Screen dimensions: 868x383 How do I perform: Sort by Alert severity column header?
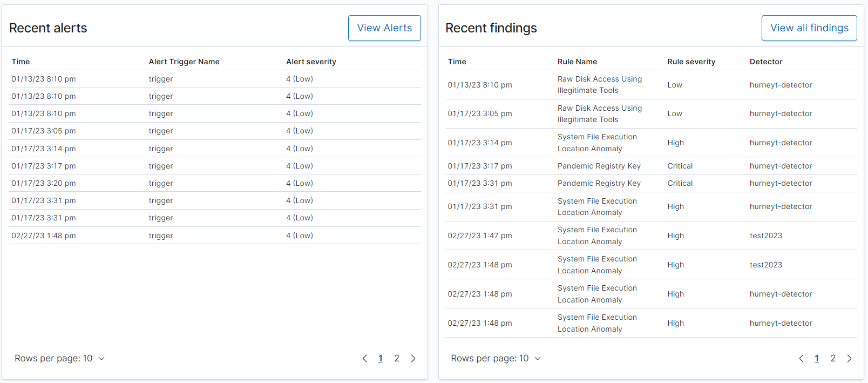click(x=311, y=62)
